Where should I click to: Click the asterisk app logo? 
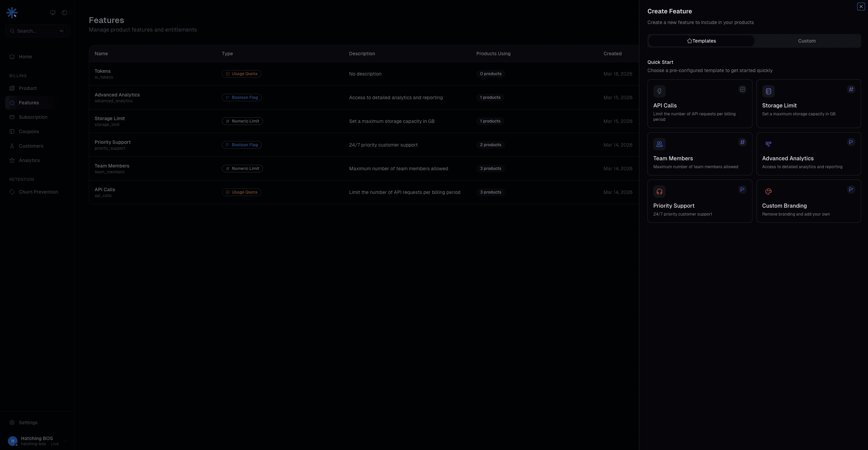coord(12,13)
